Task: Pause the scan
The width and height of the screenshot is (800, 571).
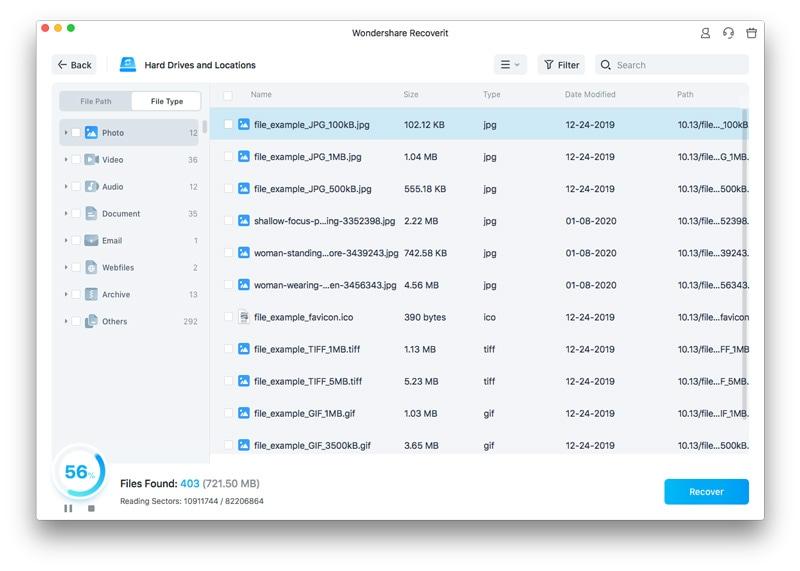Action: click(x=68, y=508)
